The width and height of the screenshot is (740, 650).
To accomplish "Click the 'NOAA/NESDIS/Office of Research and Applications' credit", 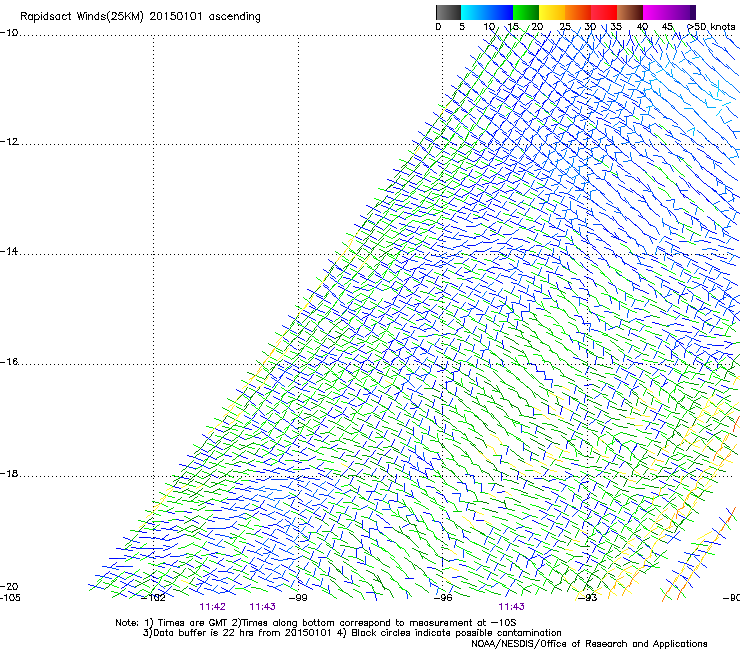I will click(589, 644).
